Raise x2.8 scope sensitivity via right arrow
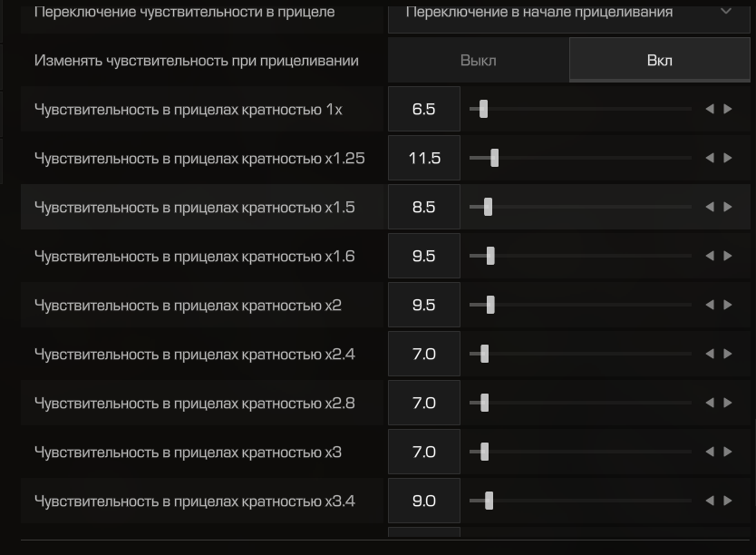 tap(727, 403)
